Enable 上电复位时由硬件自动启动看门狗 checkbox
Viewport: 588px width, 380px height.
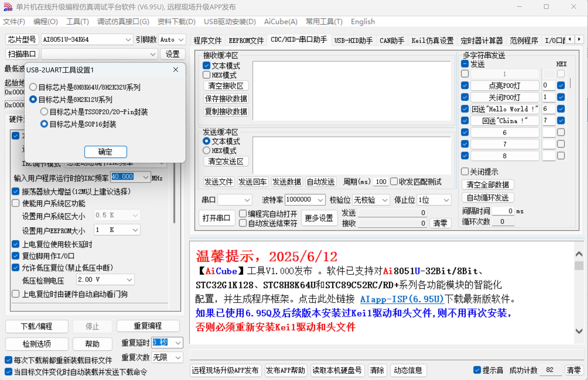[15, 294]
